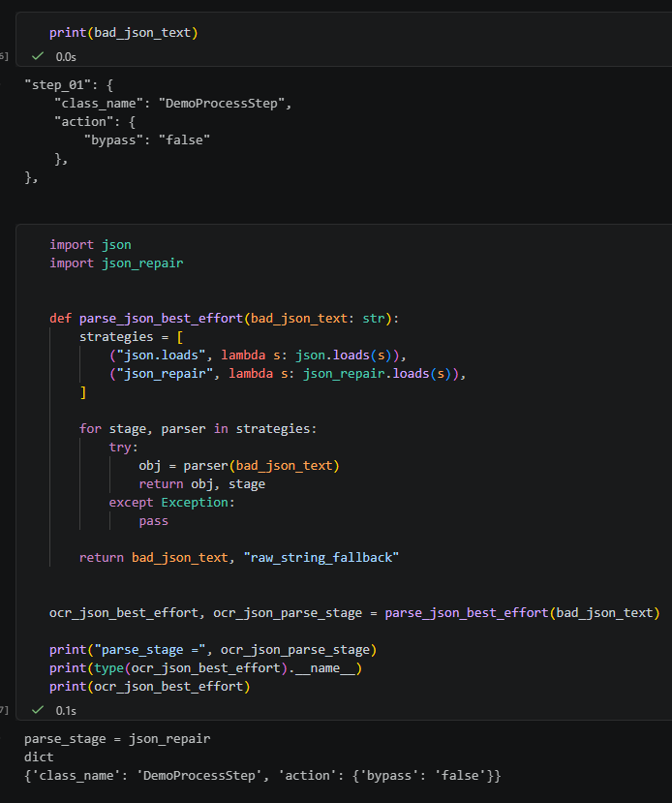672x803 pixels.
Task: Place cursor on the import json_repair line
Action: click(x=116, y=263)
